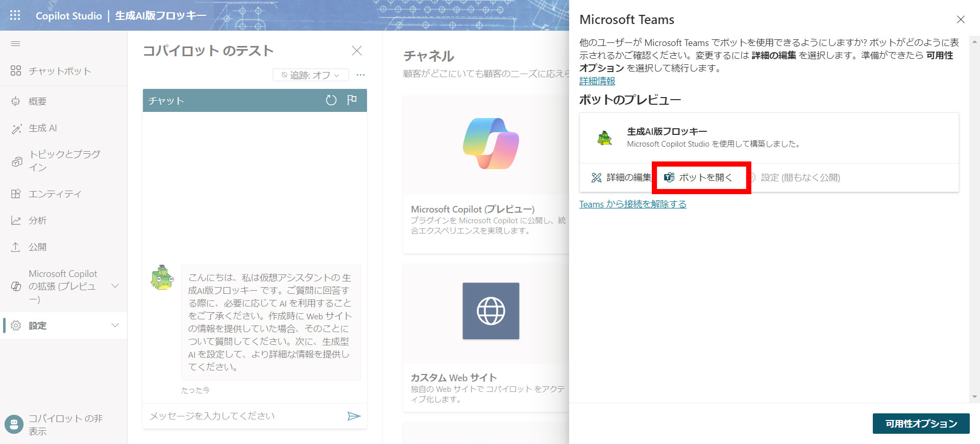Send message with the paper plane icon
The image size is (980, 444).
(x=354, y=416)
